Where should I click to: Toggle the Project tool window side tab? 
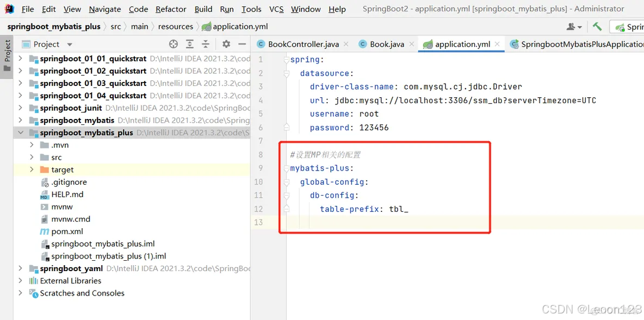pyautogui.click(x=7, y=55)
